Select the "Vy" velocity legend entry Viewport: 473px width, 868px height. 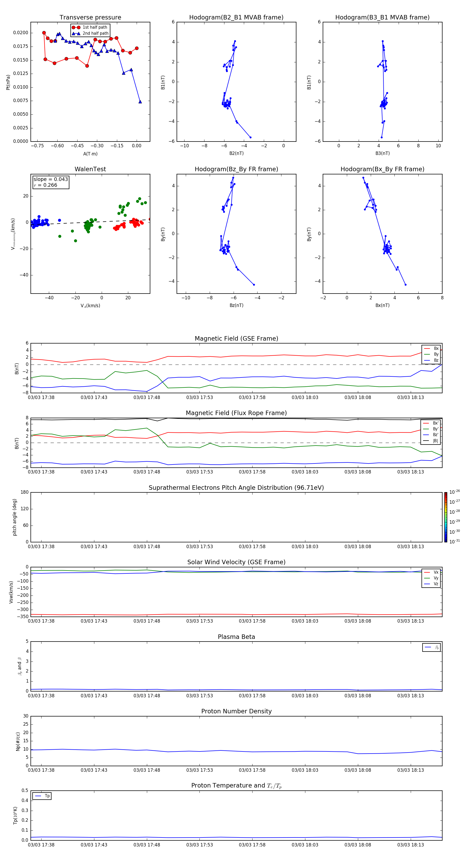(x=431, y=578)
